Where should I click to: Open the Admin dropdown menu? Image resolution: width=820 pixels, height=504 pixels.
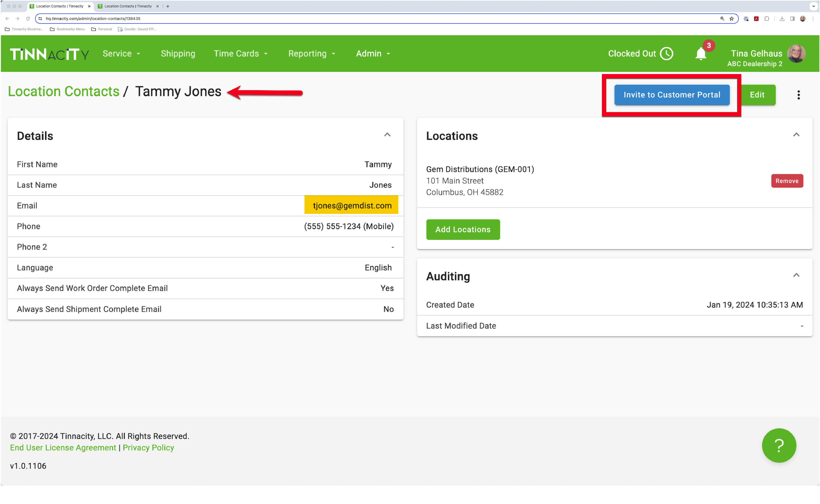point(373,53)
